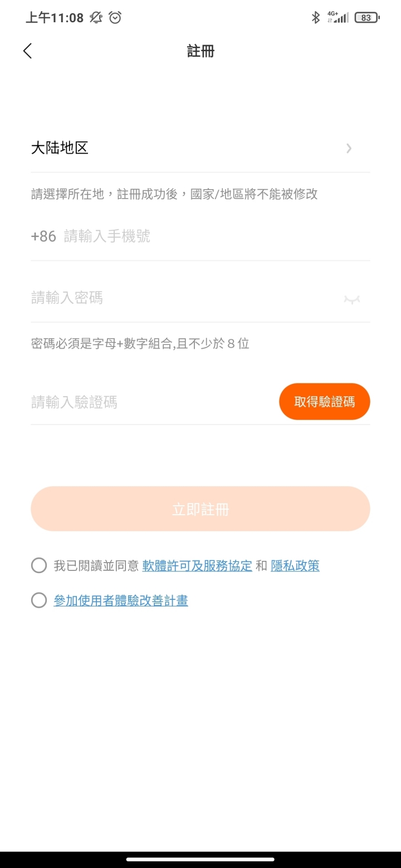401x868 pixels.
Task: Tap the back arrow icon
Action: click(x=27, y=51)
